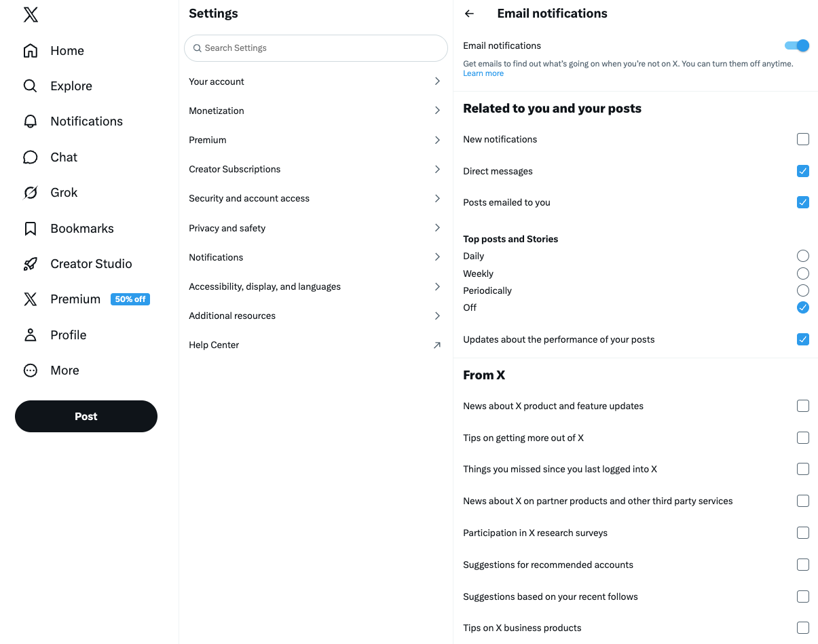
Task: Click the back arrow on Email notifications
Action: click(469, 13)
